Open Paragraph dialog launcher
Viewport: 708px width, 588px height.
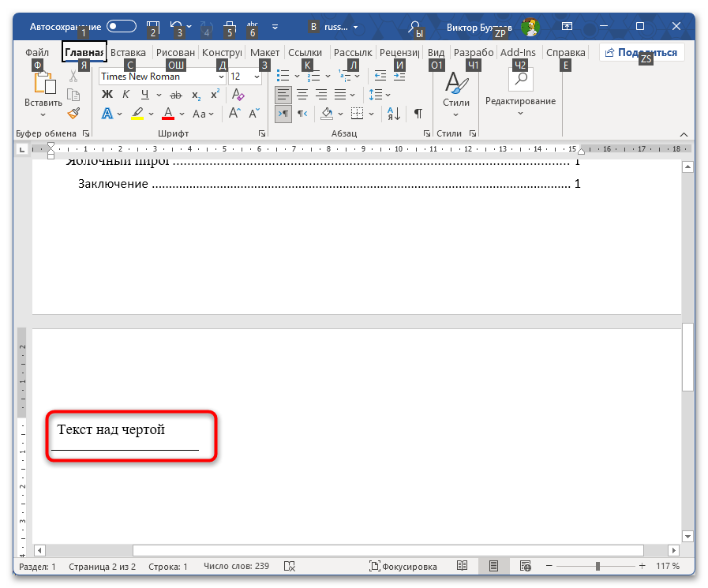pos(427,133)
